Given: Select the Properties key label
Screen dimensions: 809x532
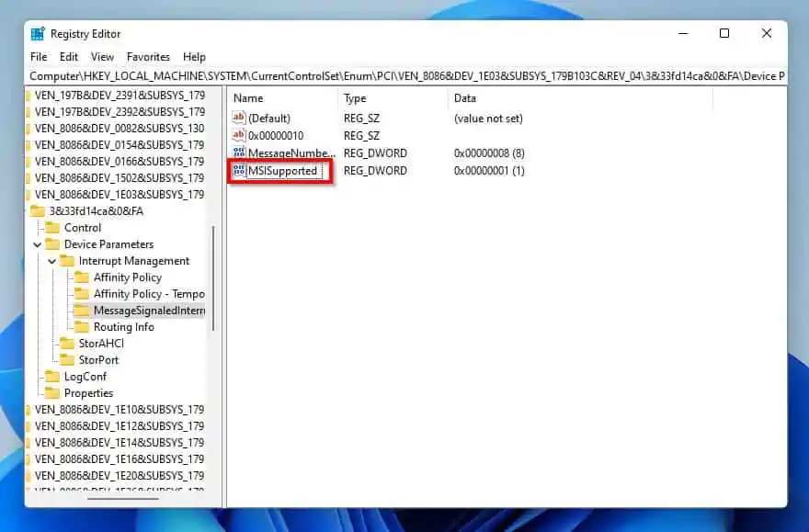Looking at the screenshot, I should [89, 393].
